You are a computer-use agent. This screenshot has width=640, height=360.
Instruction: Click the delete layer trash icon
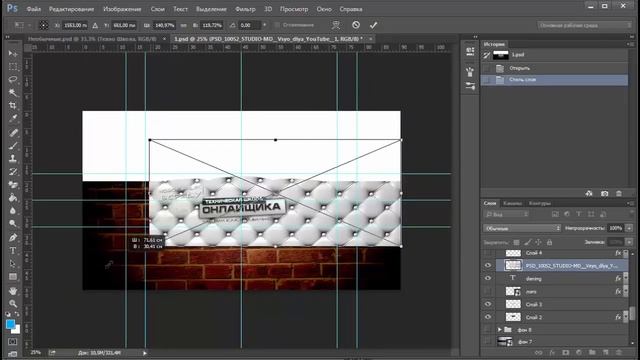pos(619,352)
